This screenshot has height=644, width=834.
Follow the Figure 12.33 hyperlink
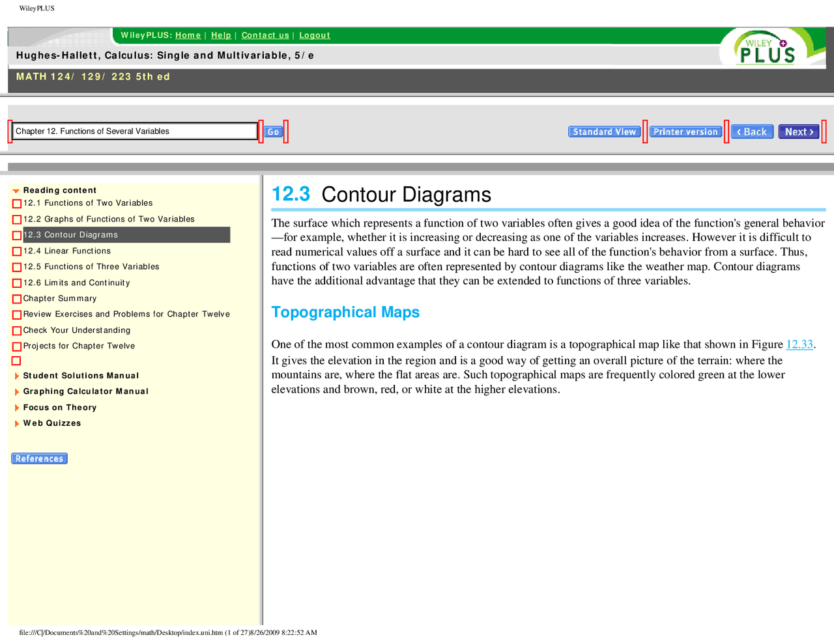799,344
